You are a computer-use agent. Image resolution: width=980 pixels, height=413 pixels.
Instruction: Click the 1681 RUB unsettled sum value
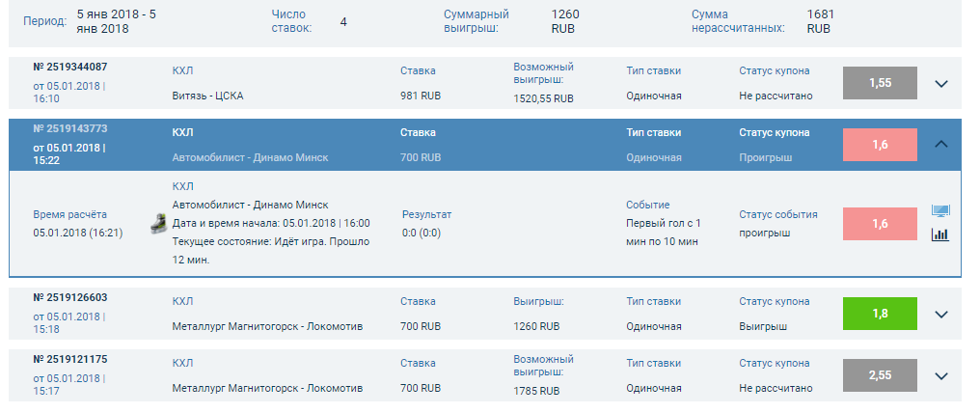pyautogui.click(x=820, y=21)
